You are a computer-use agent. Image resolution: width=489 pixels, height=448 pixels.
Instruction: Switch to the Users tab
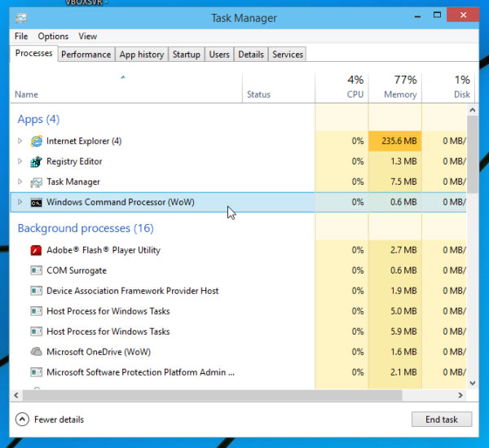coord(219,55)
